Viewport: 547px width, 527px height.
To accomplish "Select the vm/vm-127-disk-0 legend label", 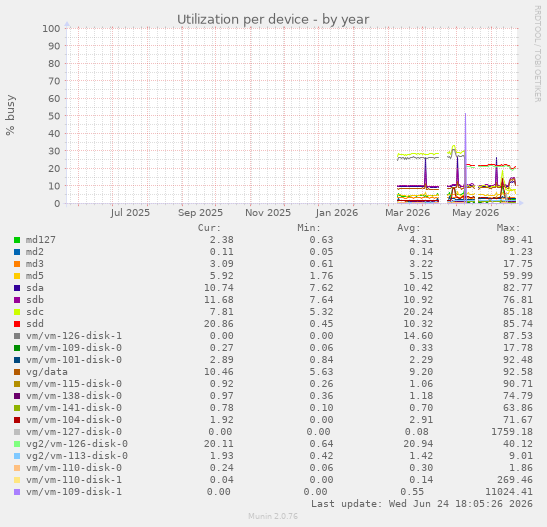I will (74, 432).
